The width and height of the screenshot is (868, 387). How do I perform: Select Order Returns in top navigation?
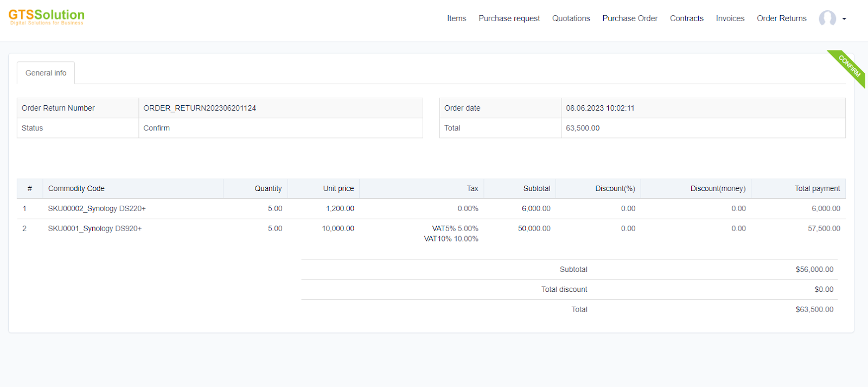tap(781, 18)
